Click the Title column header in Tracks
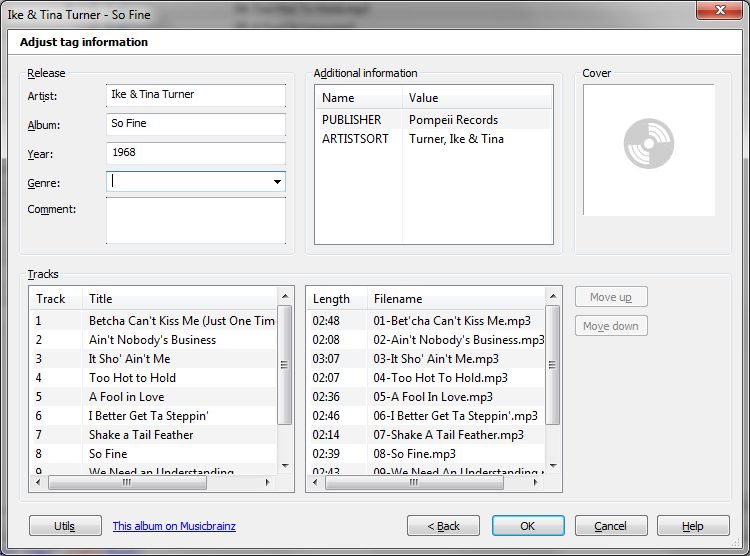 (x=180, y=299)
